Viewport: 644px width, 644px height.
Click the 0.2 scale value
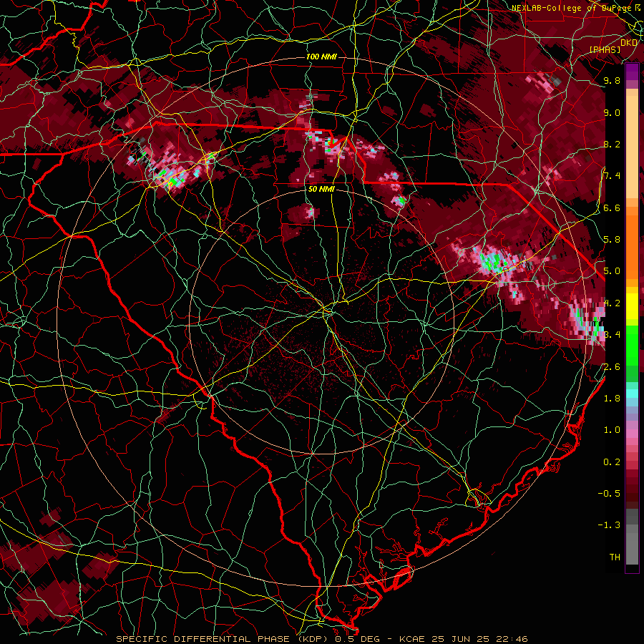point(612,462)
